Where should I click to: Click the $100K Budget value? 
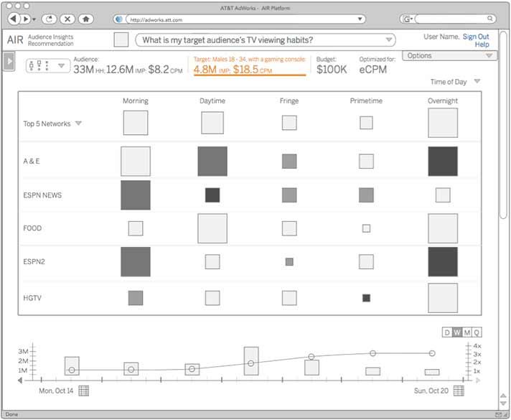point(332,70)
